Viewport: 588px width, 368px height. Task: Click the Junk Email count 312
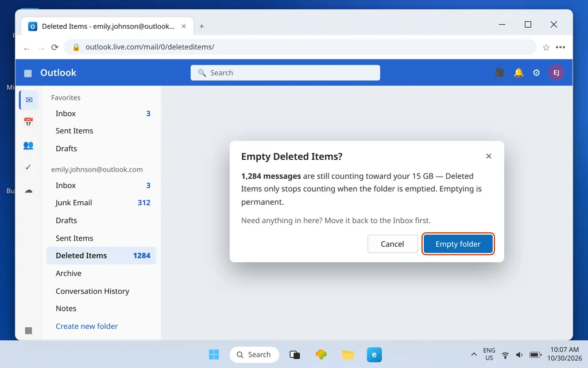144,203
